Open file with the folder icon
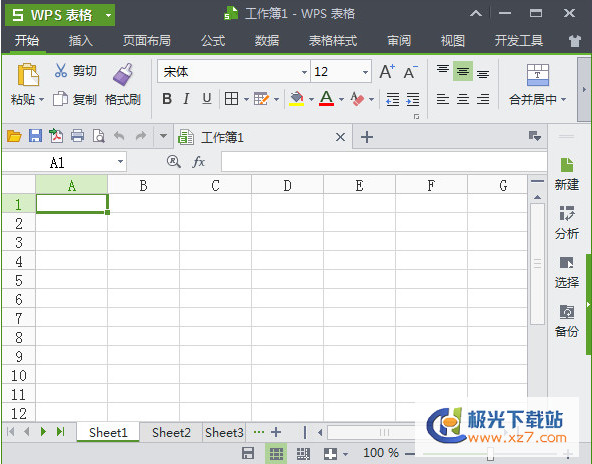 point(14,136)
